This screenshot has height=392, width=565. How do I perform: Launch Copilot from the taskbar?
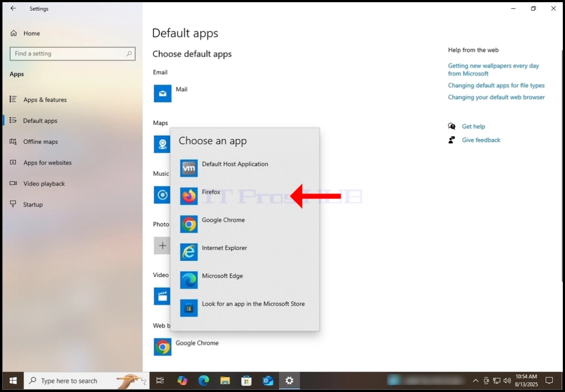coord(182,380)
